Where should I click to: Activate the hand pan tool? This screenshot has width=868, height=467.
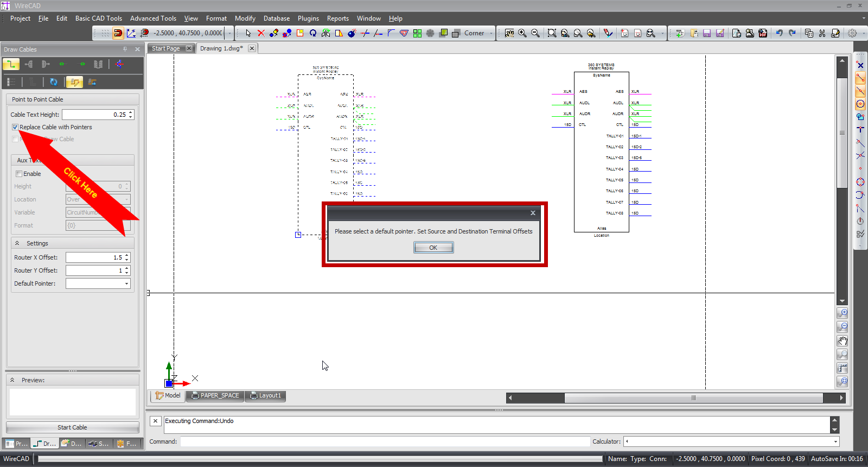coord(509,33)
